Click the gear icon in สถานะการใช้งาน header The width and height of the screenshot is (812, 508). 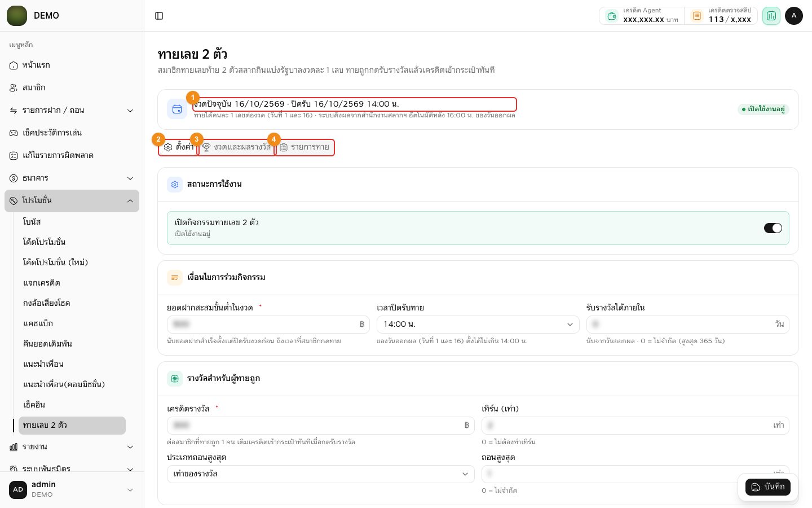tap(175, 185)
